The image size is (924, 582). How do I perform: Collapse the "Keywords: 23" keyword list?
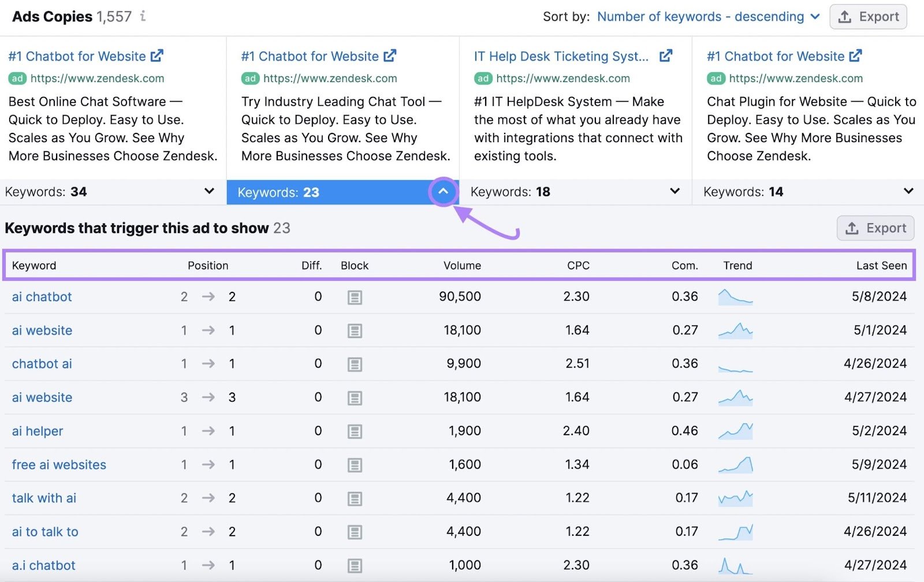pos(443,191)
